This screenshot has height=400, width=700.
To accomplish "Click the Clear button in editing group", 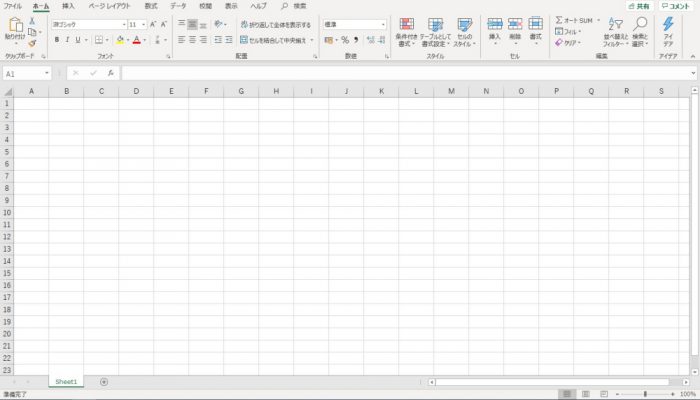I will tap(568, 43).
